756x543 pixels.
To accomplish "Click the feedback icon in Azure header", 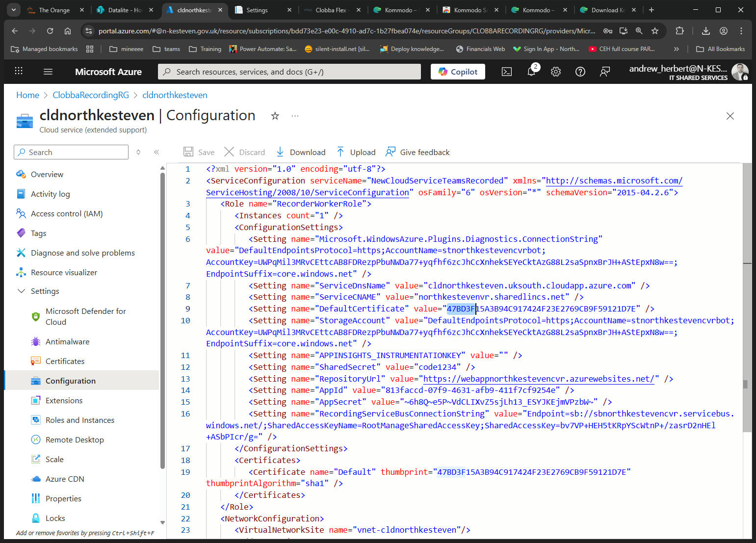I will tap(605, 72).
